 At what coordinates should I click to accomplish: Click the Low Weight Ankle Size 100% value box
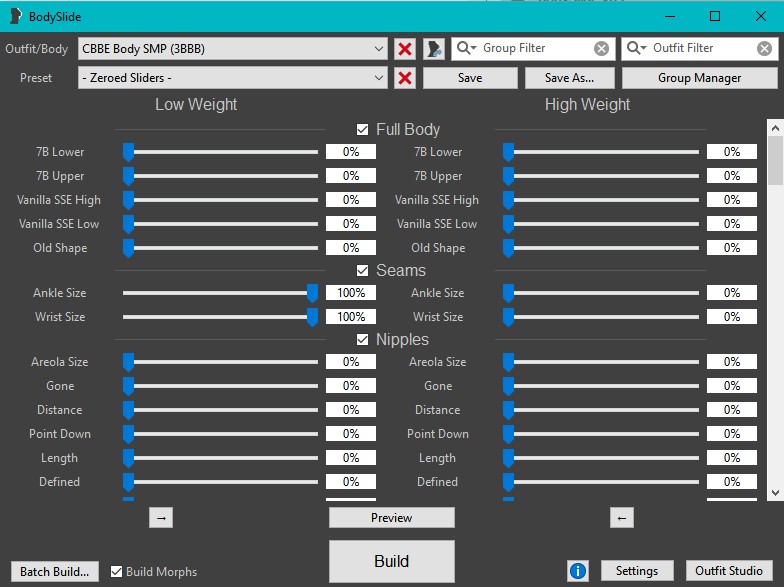tap(351, 293)
